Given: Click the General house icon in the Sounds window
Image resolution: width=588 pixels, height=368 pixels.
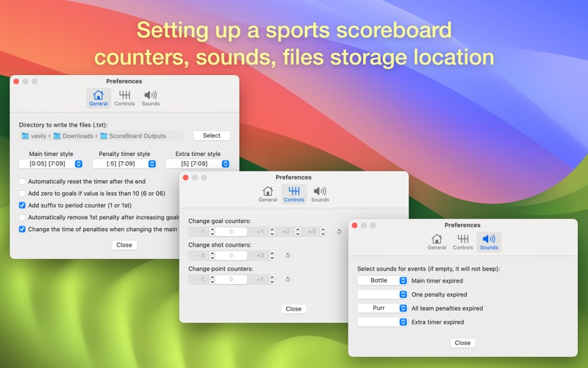Looking at the screenshot, I should click(x=437, y=242).
